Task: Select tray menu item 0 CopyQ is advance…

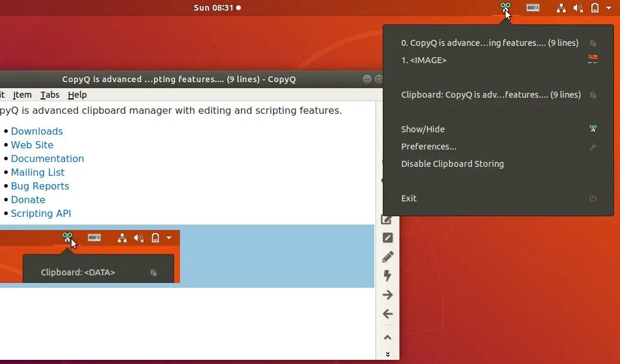Action: (x=498, y=43)
